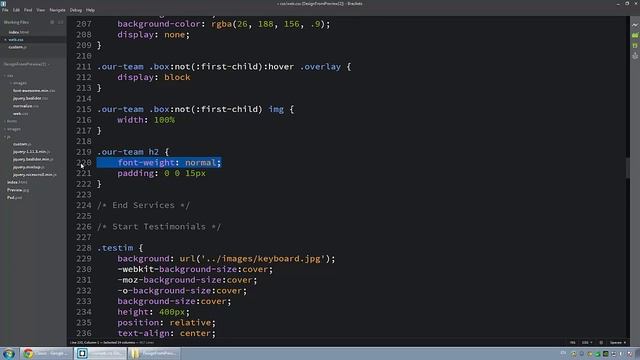This screenshot has width=640, height=360.
Task: Click the green square icon in right toolbar
Action: point(635,46)
